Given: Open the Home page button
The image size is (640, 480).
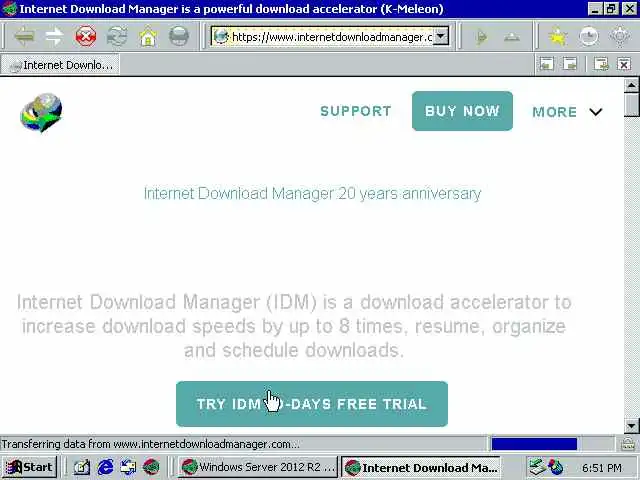Looking at the screenshot, I should pos(148,37).
